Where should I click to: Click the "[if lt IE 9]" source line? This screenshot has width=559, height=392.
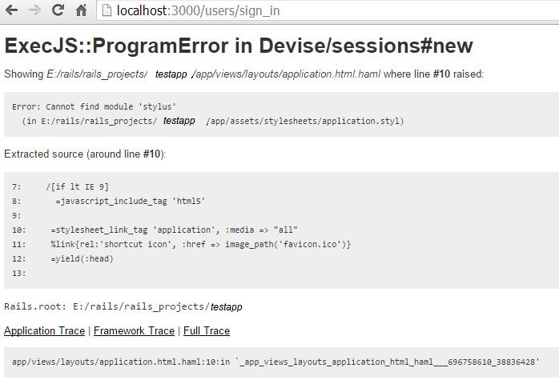coord(78,186)
